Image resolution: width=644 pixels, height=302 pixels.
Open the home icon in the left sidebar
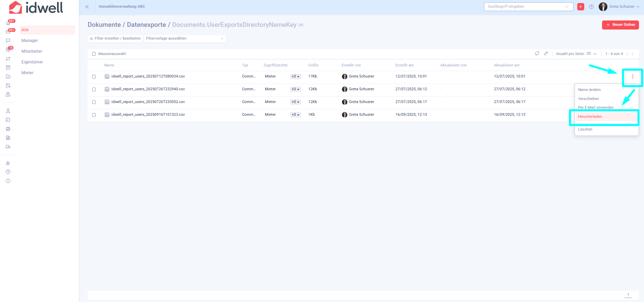[8, 23]
